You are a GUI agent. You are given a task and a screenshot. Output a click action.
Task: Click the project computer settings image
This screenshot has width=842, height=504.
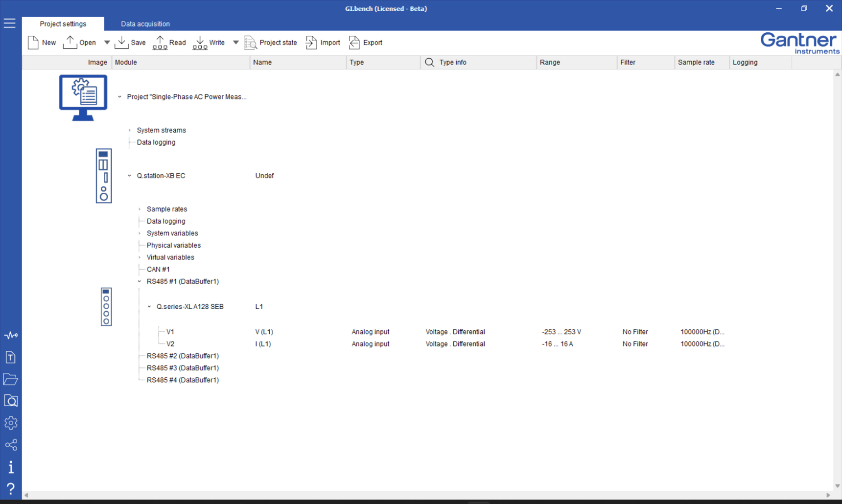click(x=83, y=97)
